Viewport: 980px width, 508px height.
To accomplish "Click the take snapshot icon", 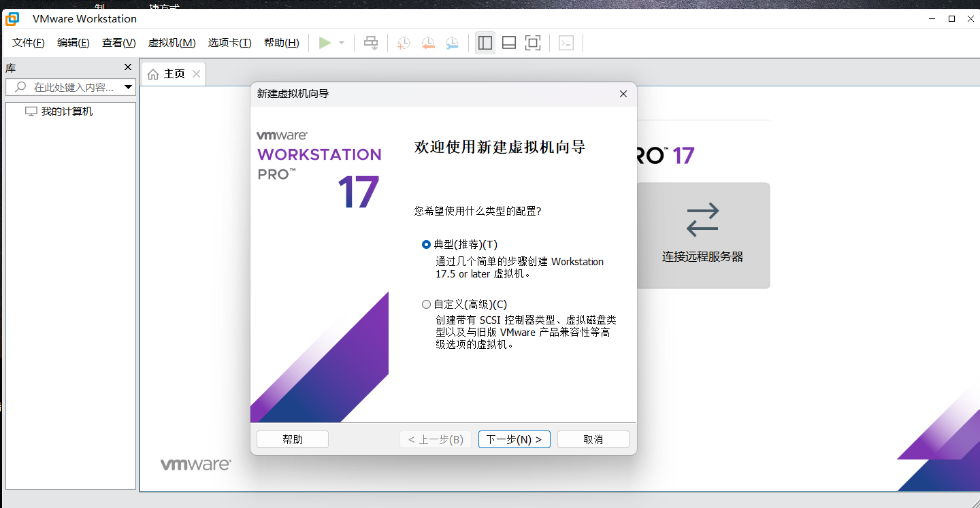I will tap(404, 43).
